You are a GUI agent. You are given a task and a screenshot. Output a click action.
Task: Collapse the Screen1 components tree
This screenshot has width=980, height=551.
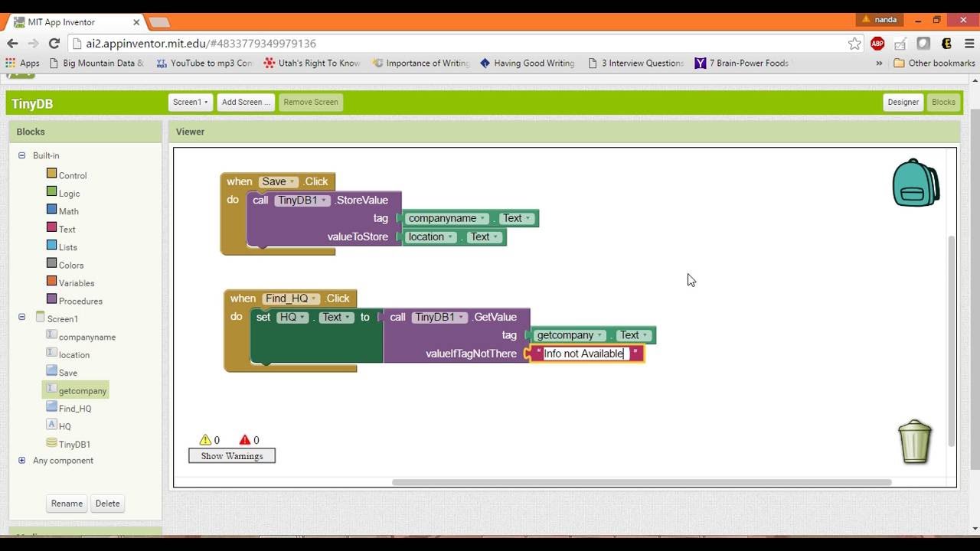(21, 317)
